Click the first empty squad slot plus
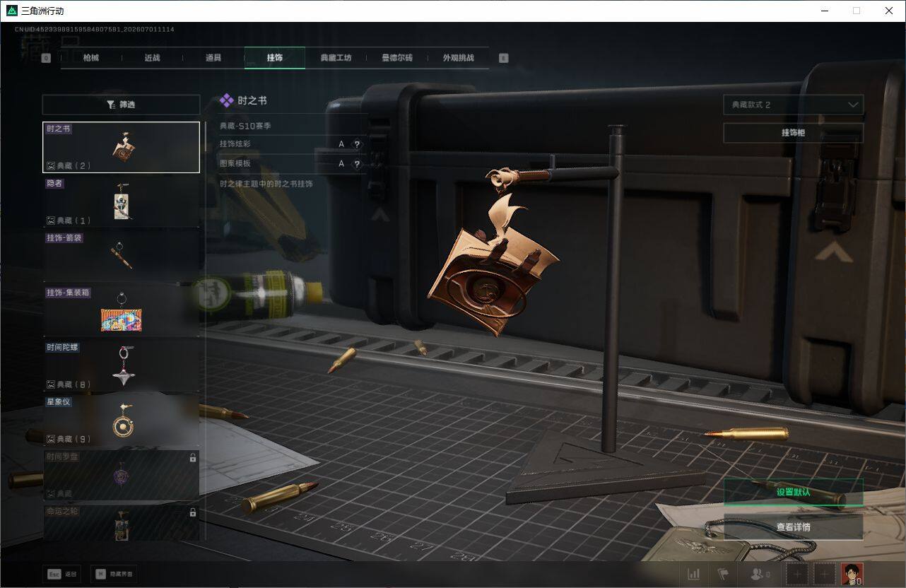The height and width of the screenshot is (588, 906). pos(798,575)
